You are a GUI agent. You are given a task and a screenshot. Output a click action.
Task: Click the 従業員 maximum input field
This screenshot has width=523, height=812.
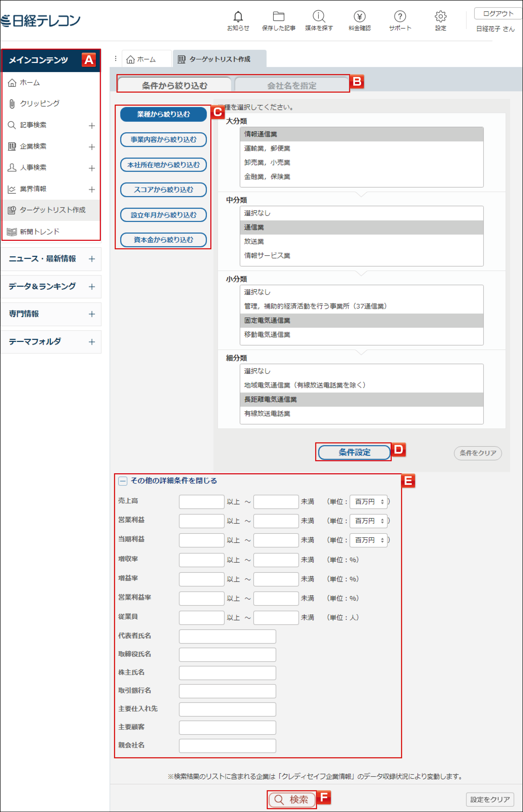click(276, 617)
